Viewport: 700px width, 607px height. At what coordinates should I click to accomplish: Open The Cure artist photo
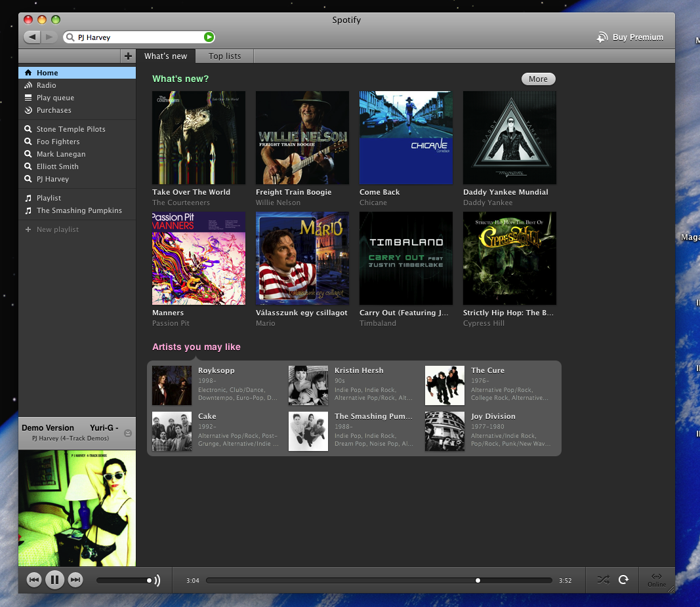pyautogui.click(x=445, y=385)
